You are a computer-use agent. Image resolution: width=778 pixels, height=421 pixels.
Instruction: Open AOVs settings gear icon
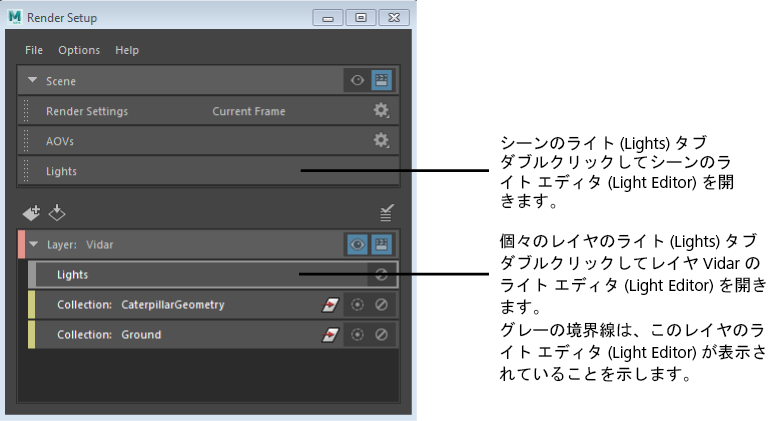pos(381,140)
